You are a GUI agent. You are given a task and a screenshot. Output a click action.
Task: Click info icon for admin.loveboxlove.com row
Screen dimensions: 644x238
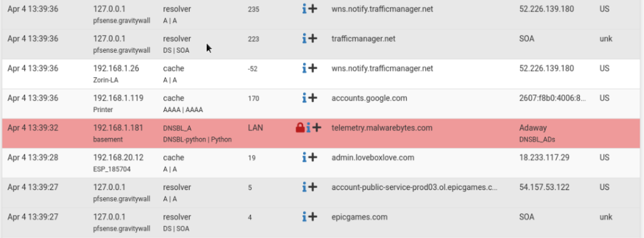[304, 157]
